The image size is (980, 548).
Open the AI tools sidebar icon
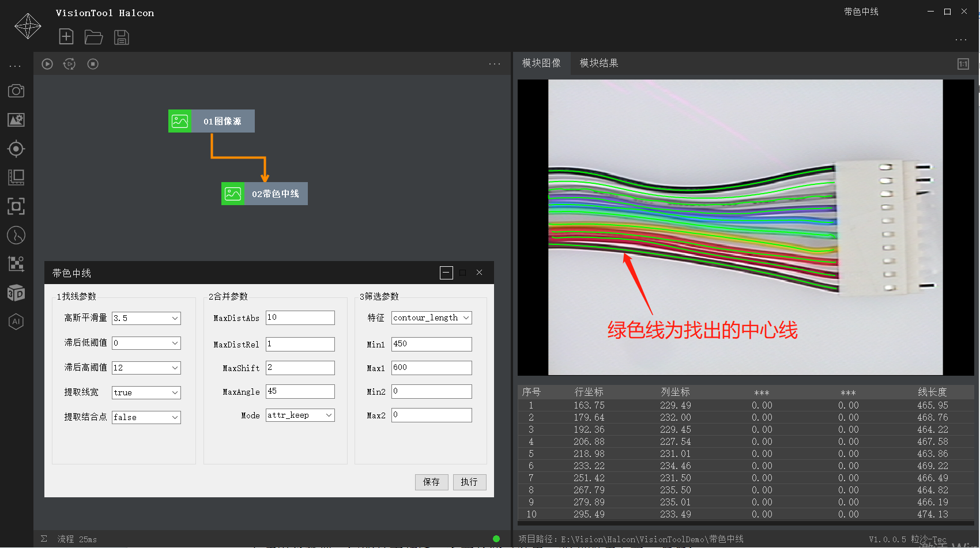16,322
